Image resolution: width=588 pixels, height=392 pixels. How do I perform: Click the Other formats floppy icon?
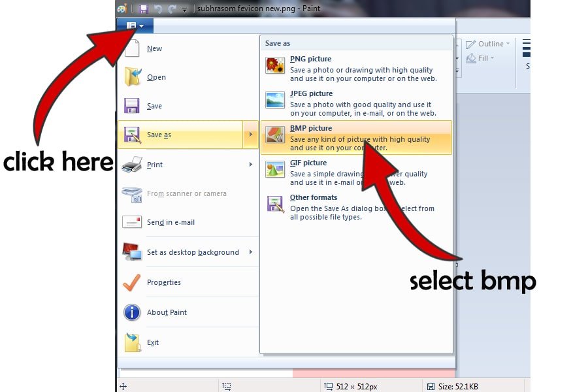275,204
